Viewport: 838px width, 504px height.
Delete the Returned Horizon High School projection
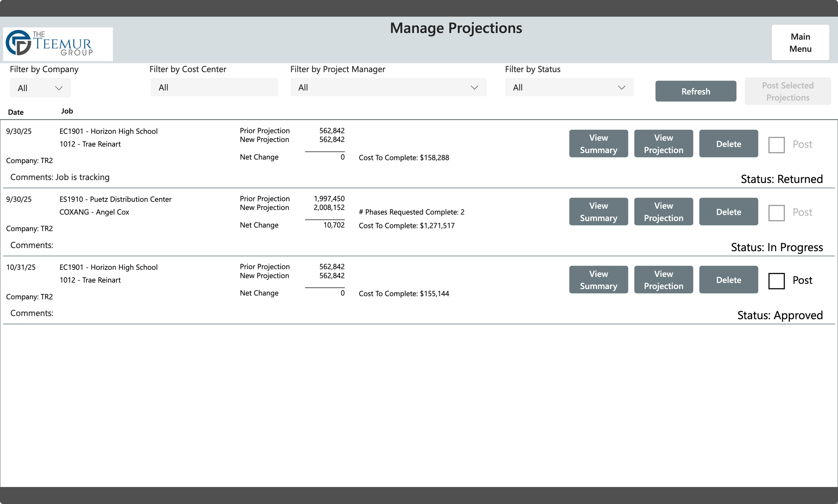728,144
